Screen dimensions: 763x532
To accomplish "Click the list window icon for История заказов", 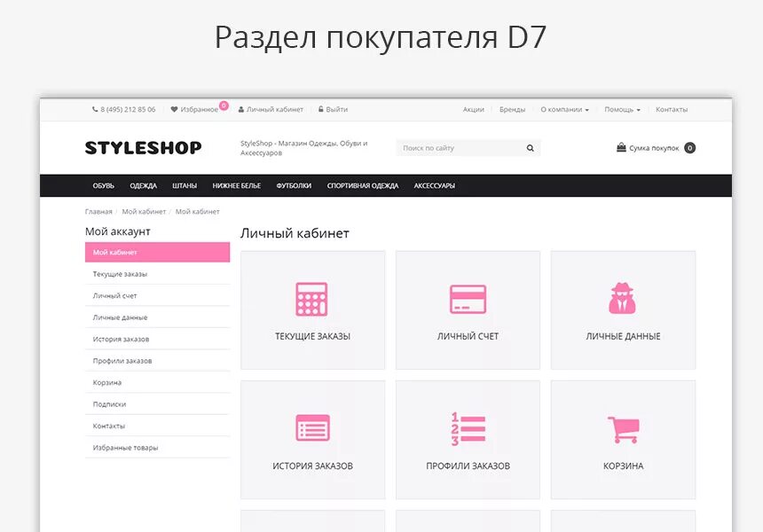I will pos(312,427).
